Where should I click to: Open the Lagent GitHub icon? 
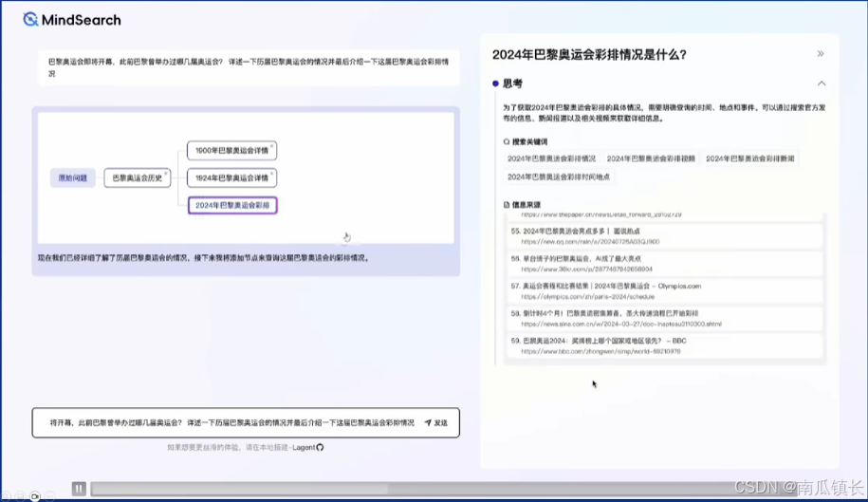pyautogui.click(x=320, y=447)
